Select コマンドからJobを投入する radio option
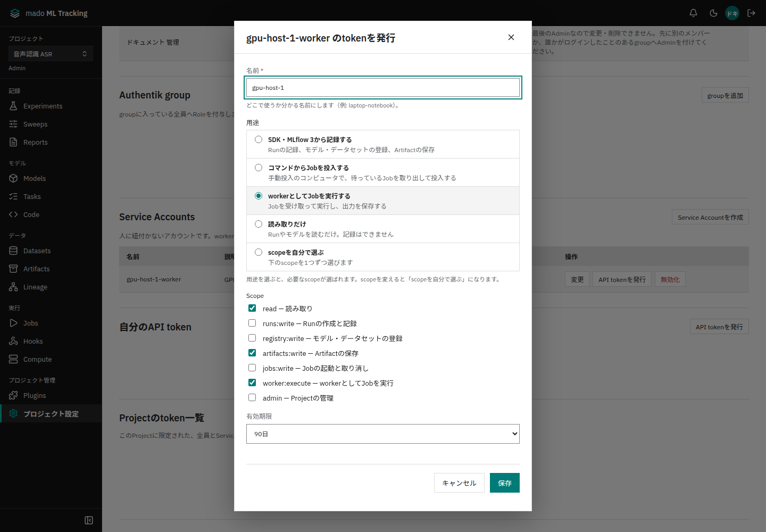 (x=259, y=168)
